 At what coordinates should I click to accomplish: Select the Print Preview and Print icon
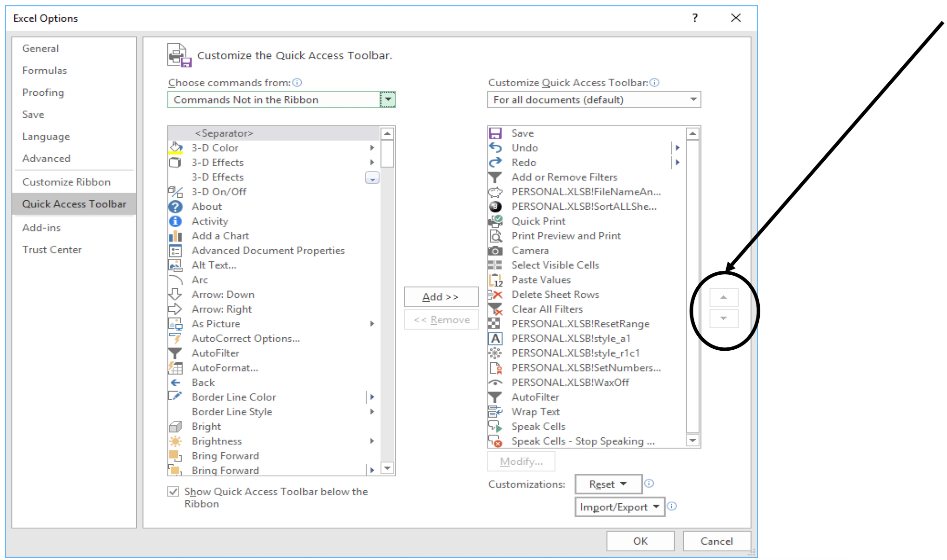pos(495,236)
